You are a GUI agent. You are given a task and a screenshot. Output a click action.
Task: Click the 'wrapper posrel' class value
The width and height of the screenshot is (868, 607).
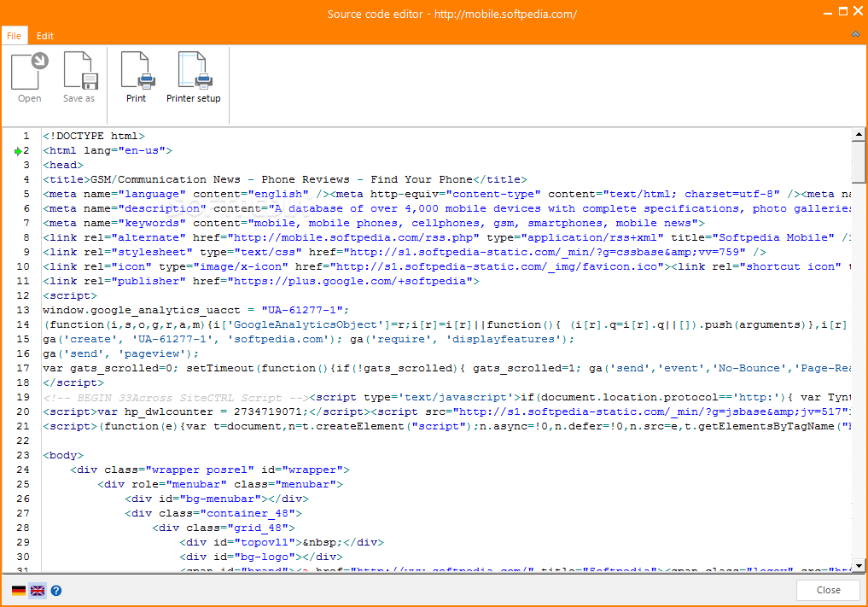tap(199, 470)
